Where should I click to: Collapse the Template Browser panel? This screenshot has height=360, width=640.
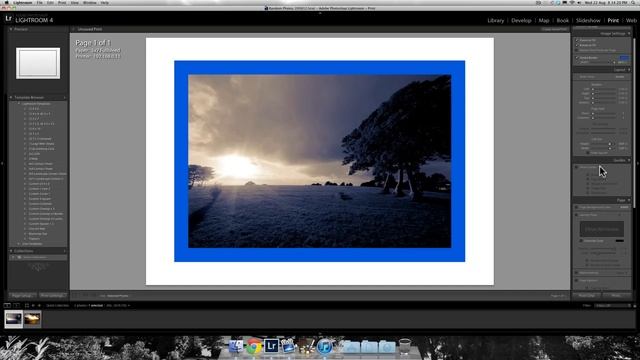[11, 98]
